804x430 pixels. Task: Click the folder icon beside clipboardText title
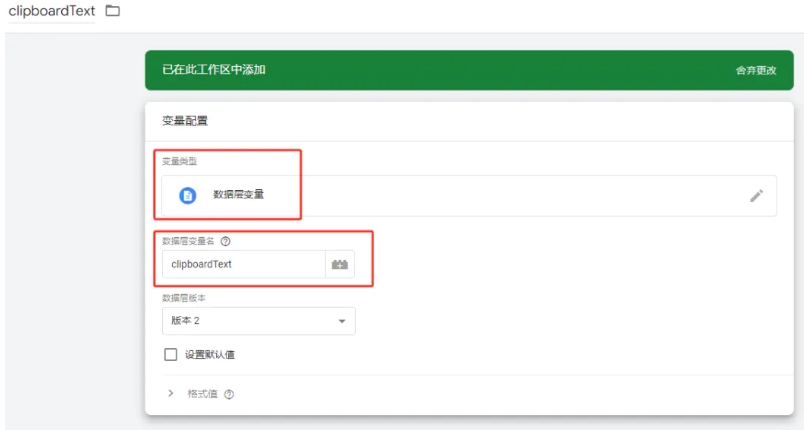tap(113, 11)
